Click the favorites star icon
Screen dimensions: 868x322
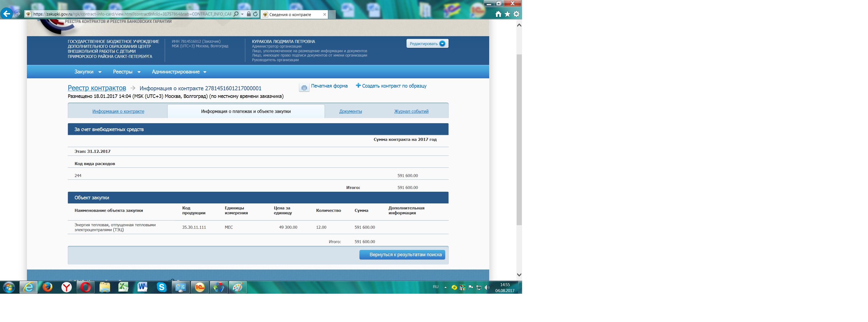(x=507, y=14)
